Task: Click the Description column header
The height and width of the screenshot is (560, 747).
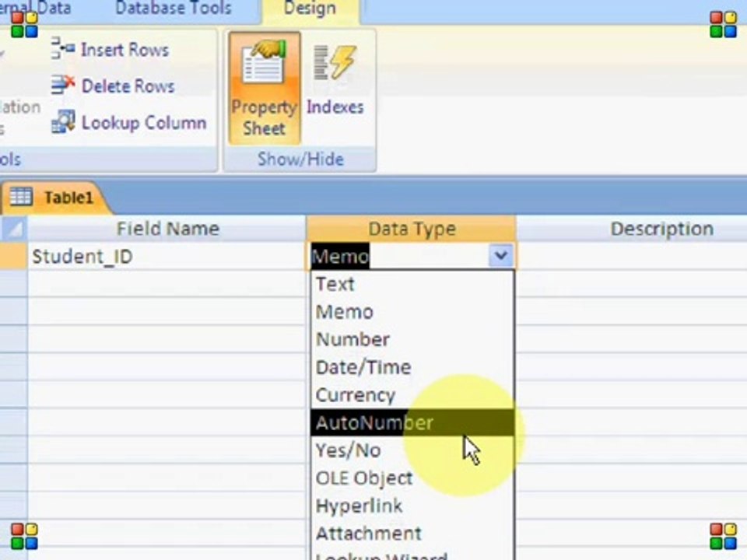Action: point(632,229)
